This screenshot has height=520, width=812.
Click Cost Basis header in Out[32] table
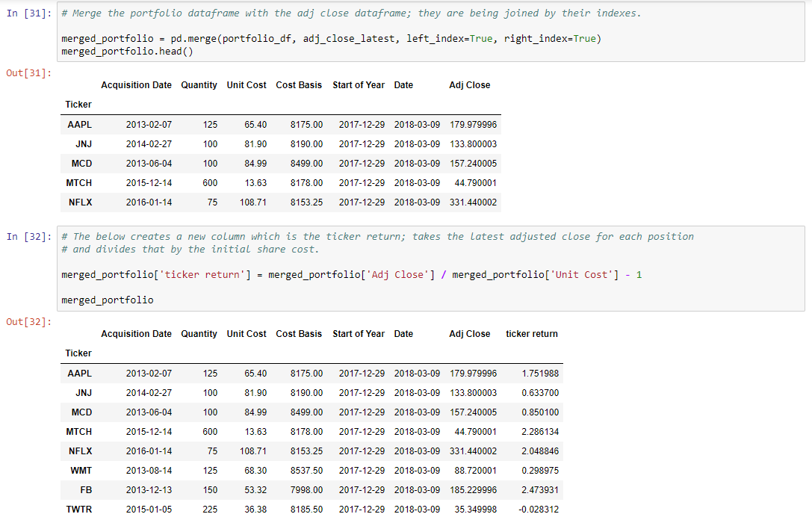click(299, 334)
